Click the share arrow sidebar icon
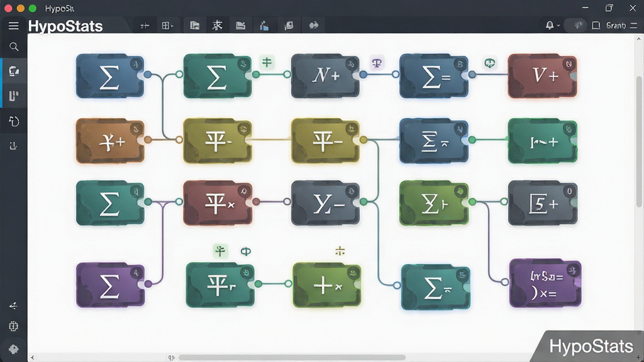This screenshot has height=362, width=644. (x=13, y=306)
